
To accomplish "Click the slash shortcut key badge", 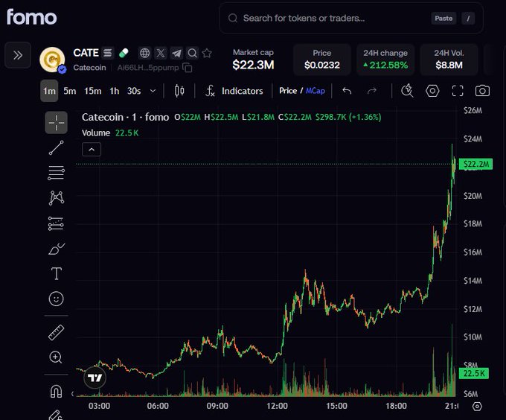I will coord(468,19).
